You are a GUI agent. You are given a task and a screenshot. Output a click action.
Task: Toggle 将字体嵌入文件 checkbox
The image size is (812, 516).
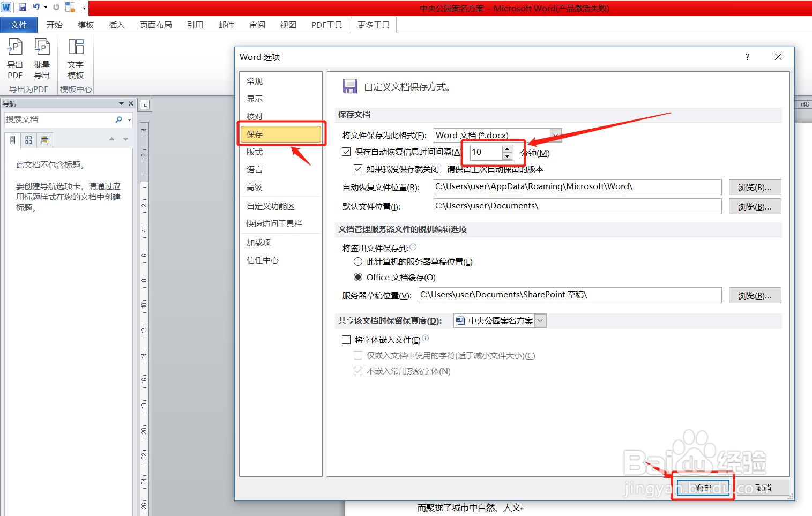click(x=346, y=340)
